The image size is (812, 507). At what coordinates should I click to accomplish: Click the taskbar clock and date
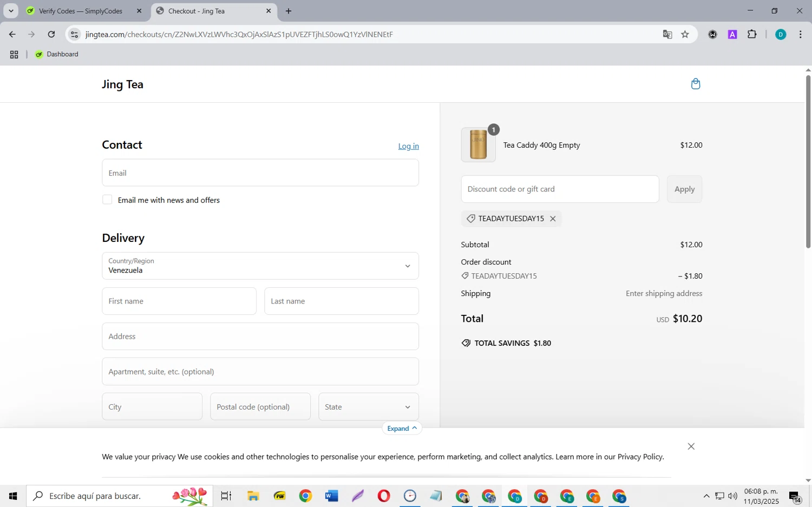coord(761,496)
